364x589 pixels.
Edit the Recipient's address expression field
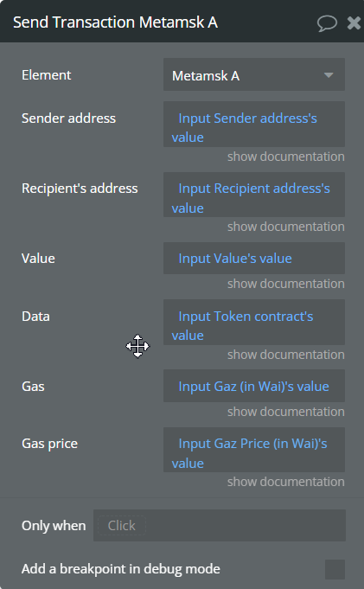pos(254,195)
